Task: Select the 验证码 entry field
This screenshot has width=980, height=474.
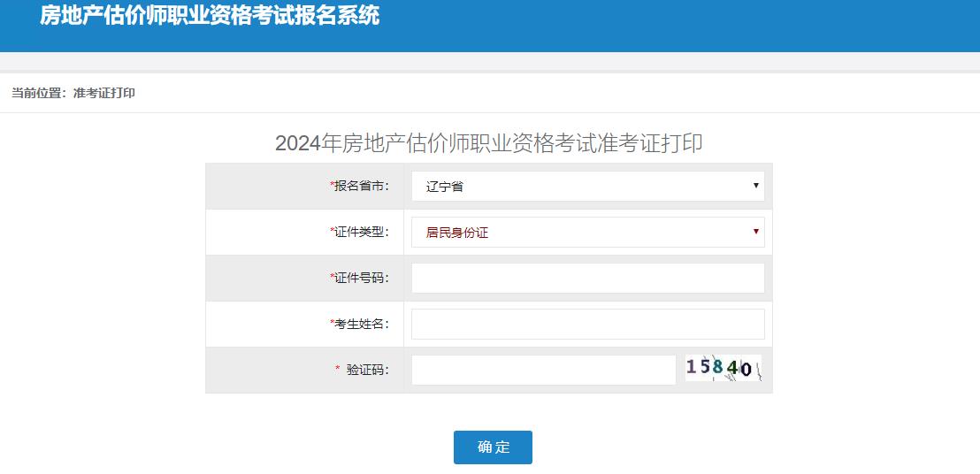Action: coord(543,370)
